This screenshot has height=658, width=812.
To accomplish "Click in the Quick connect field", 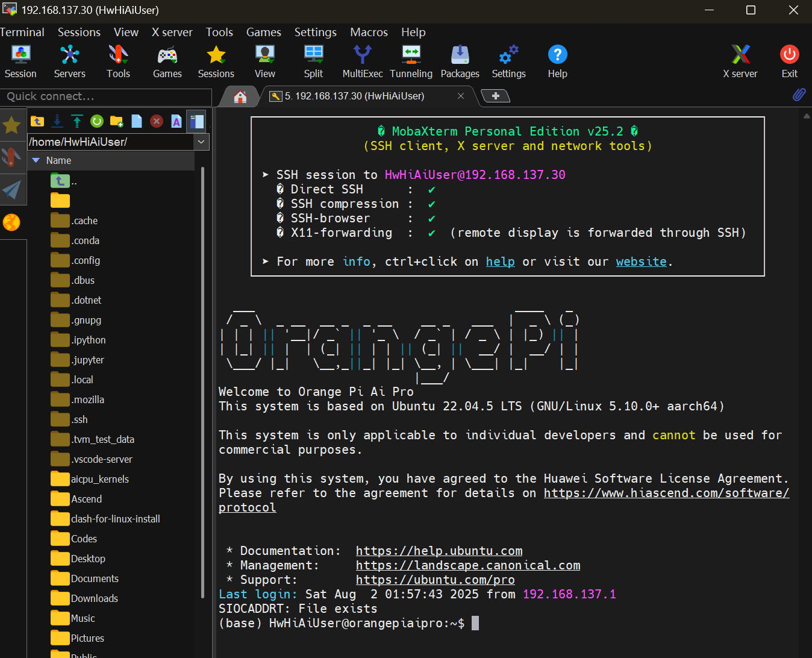I will click(x=105, y=96).
